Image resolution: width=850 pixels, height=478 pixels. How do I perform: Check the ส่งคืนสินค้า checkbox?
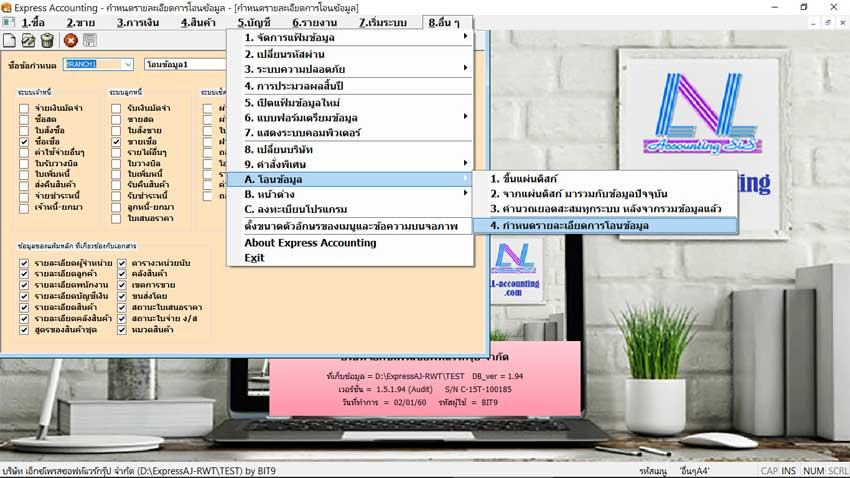click(x=24, y=185)
